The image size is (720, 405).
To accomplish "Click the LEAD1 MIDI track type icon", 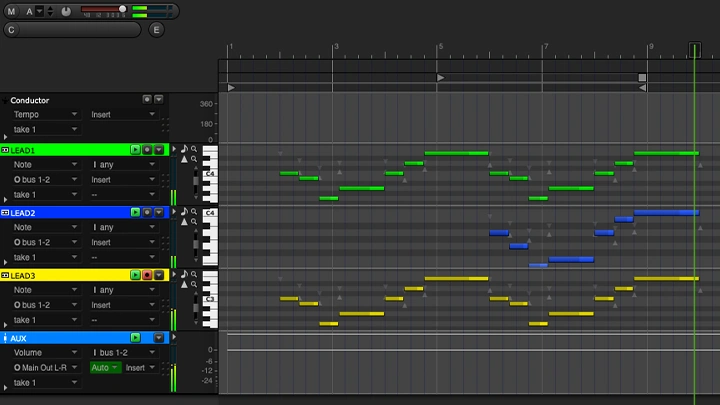I will click(5, 150).
